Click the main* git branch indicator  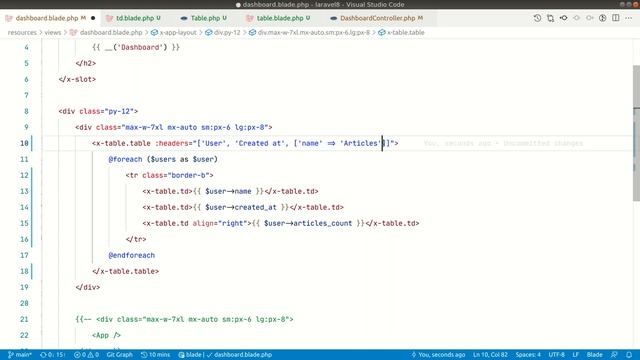click(20, 354)
